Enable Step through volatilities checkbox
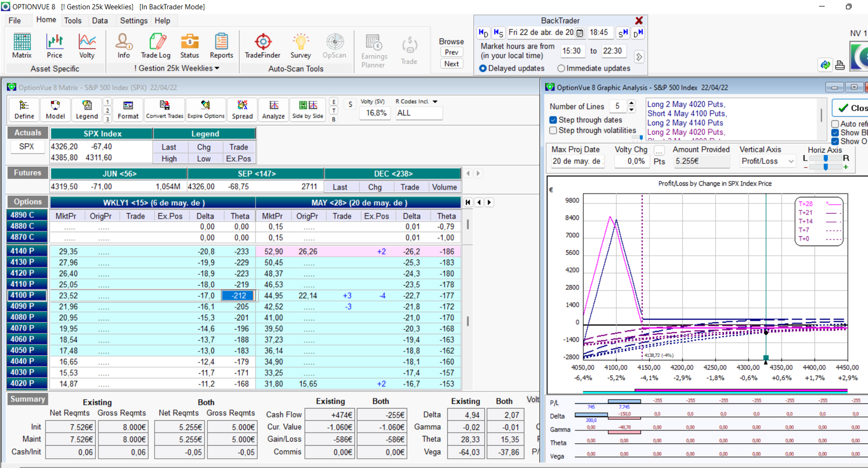This screenshot has width=868, height=468. [x=553, y=131]
